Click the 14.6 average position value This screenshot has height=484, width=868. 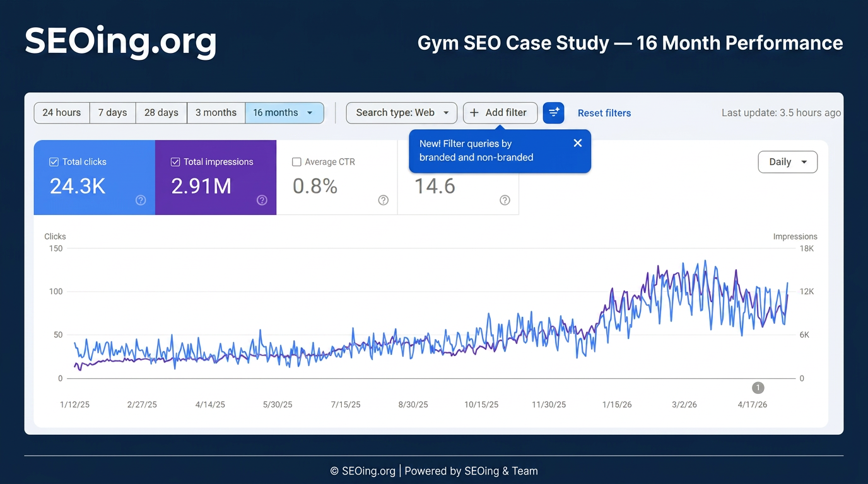[435, 187]
